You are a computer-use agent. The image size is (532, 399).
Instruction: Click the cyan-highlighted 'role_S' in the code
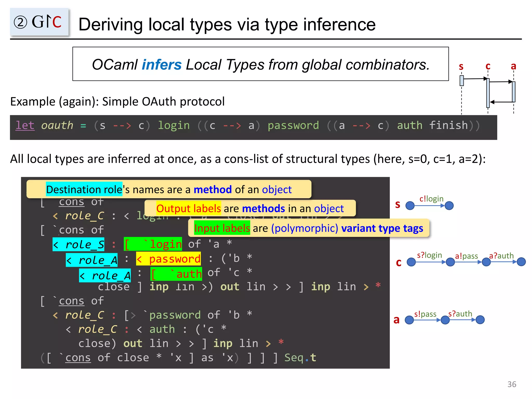(x=78, y=244)
